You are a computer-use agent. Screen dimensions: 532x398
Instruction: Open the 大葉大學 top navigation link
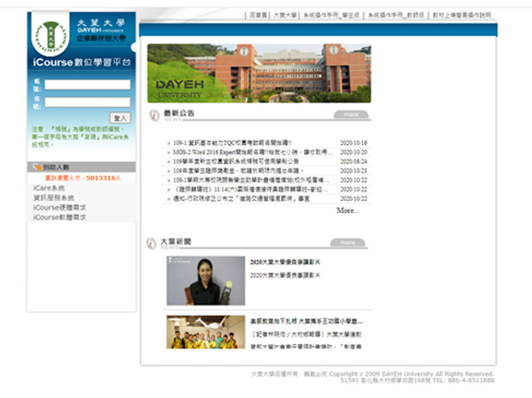pos(285,15)
